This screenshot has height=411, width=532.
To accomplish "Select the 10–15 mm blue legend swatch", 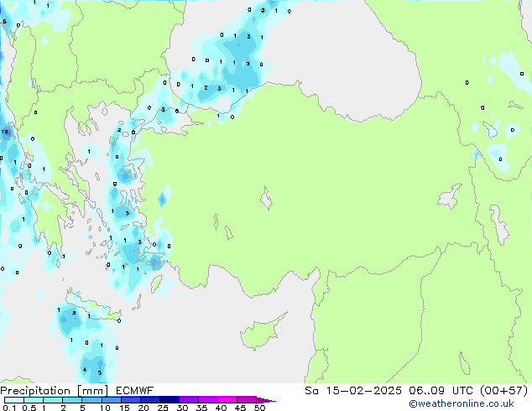I will (111, 400).
